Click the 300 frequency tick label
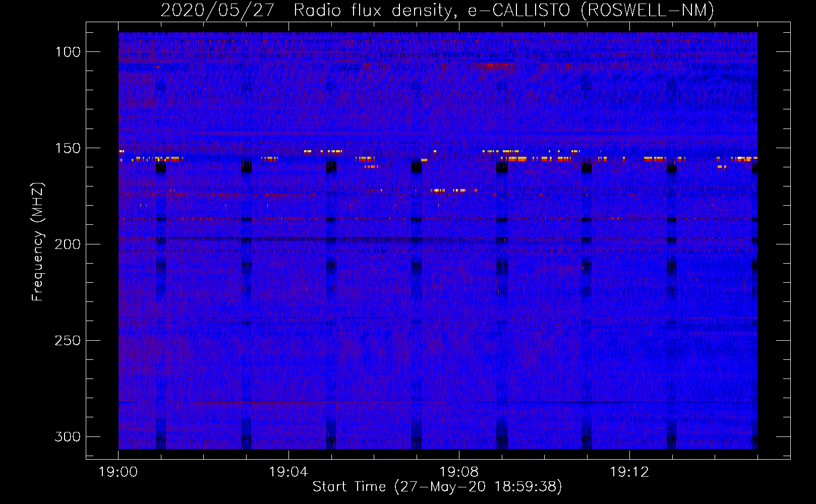 pyautogui.click(x=68, y=436)
